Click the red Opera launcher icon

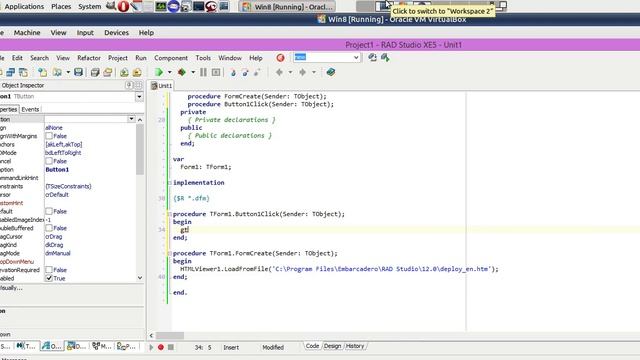pyautogui.click(x=123, y=6)
